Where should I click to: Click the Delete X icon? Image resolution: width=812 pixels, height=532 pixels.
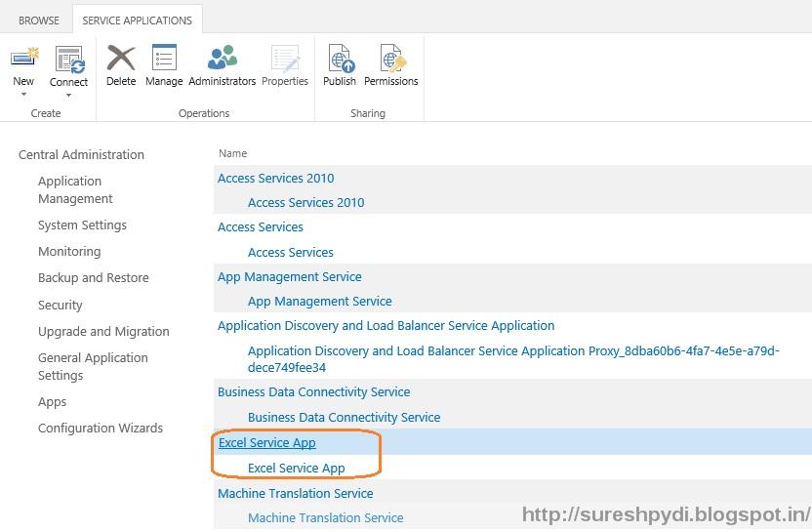coord(121,57)
